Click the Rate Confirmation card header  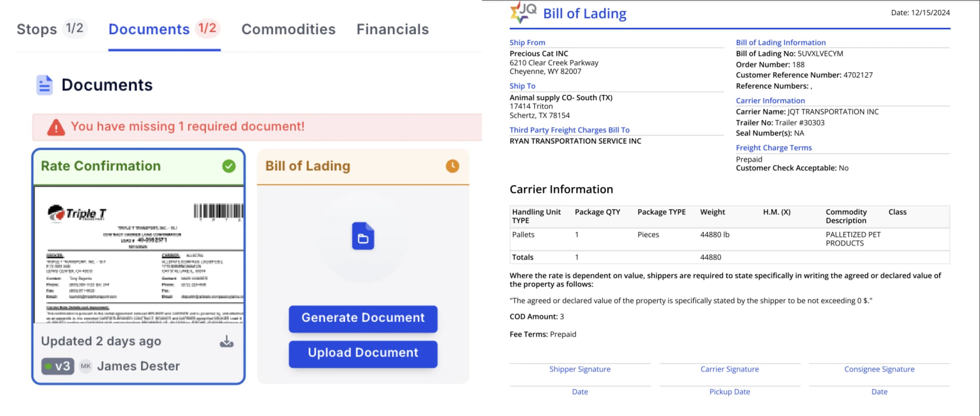click(139, 167)
